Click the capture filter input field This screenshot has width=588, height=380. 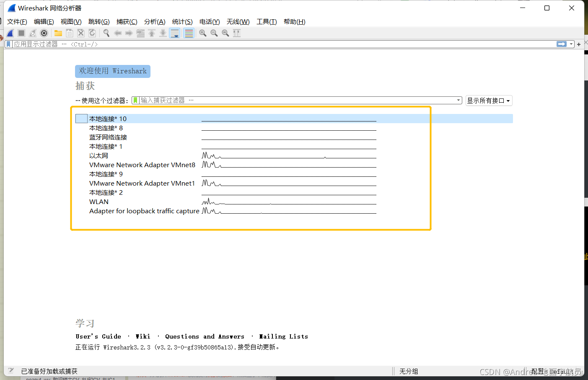pyautogui.click(x=297, y=100)
